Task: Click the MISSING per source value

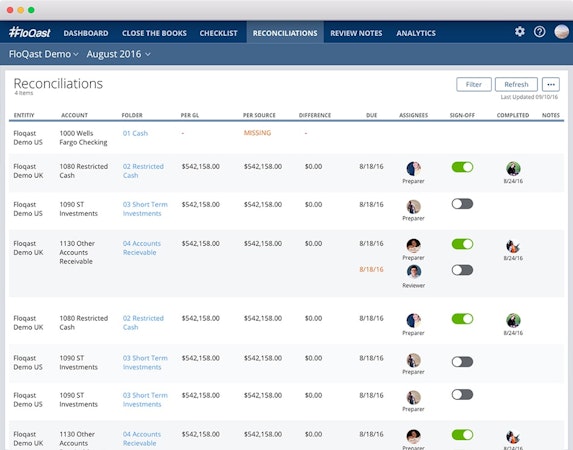Action: coord(257,133)
